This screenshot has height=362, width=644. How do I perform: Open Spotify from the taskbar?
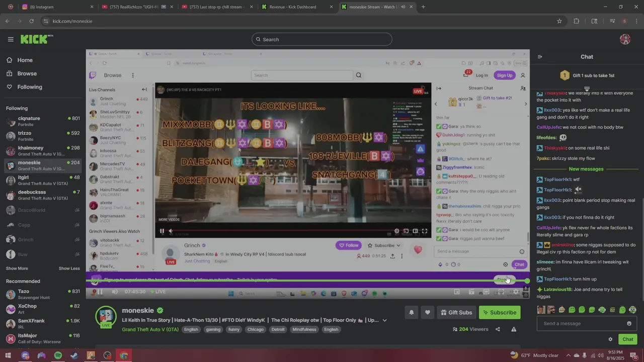[x=58, y=355]
